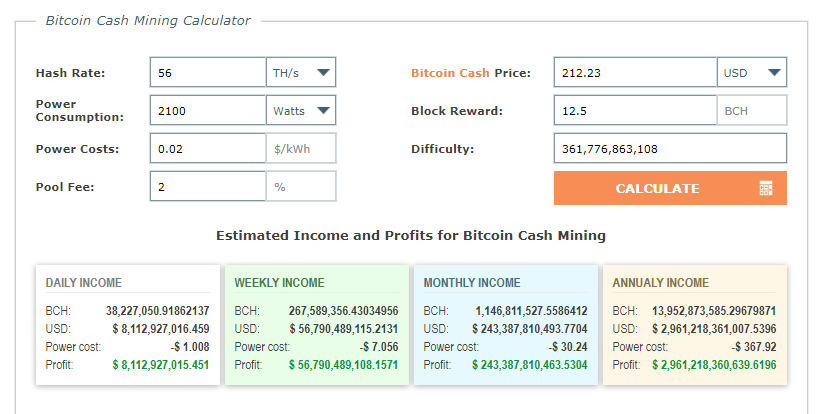Click the Pool Fee input field

tap(208, 186)
